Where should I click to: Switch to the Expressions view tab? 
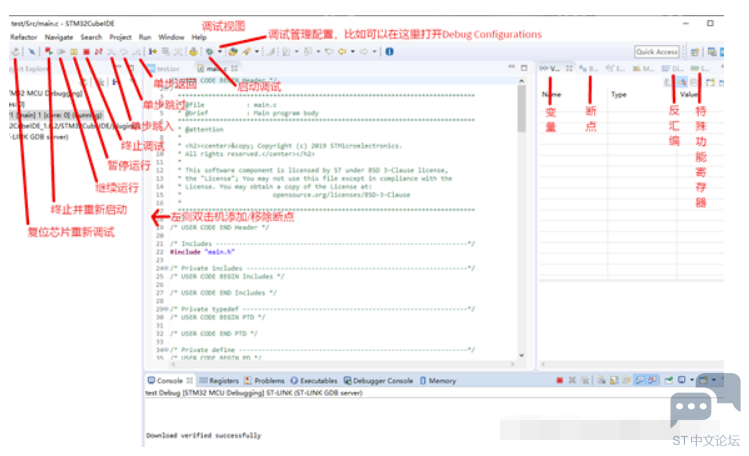point(615,69)
